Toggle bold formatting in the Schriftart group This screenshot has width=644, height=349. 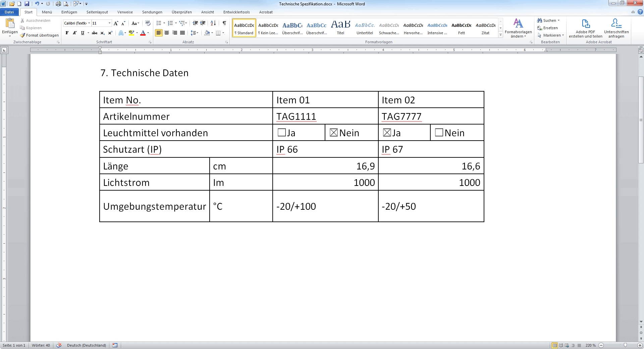[x=67, y=33]
